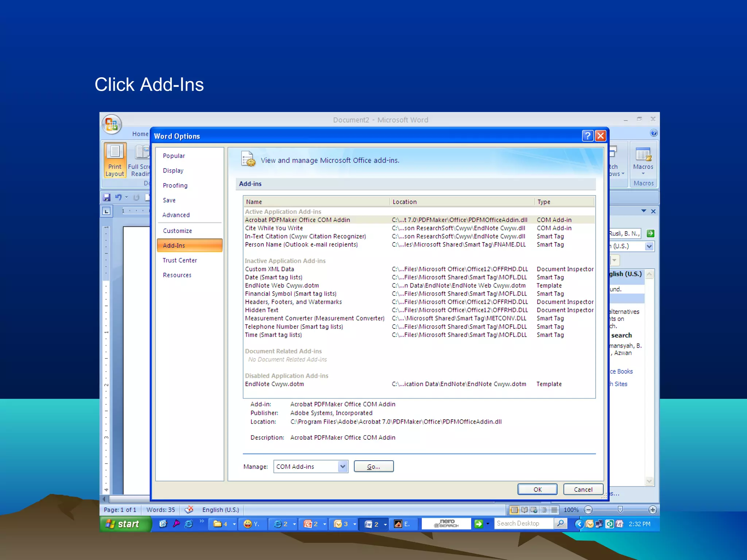Switch to Full Screen Reading view icon
This screenshot has width=747, height=560.
(x=524, y=510)
